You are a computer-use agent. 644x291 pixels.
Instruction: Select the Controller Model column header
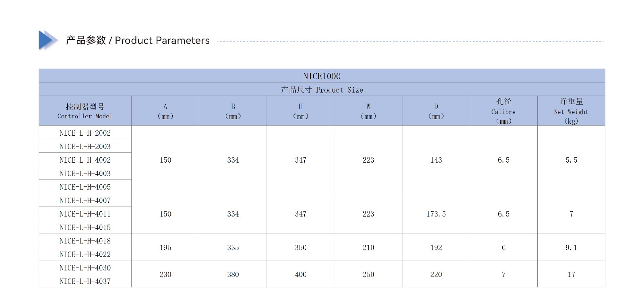click(85, 111)
